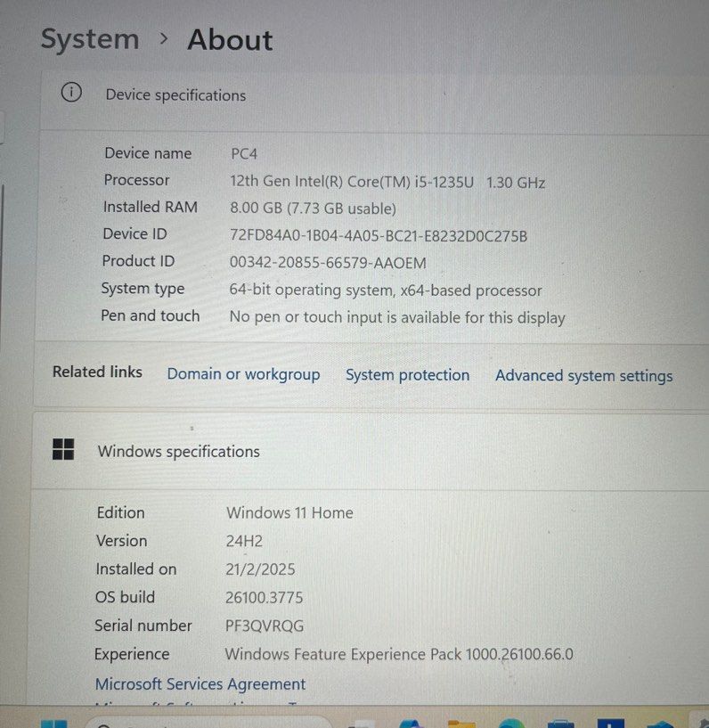
Task: Click the Edition label
Action: 120,512
